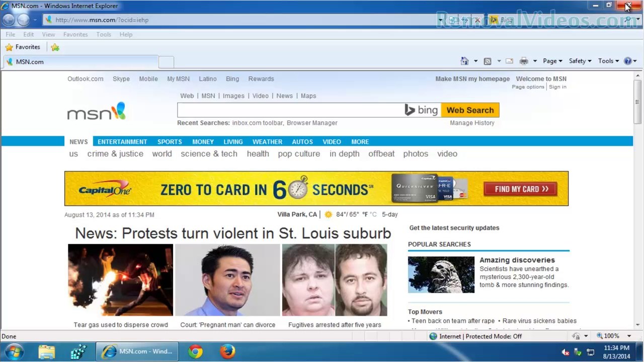
Task: Launch Firefox from the taskbar
Action: point(227,351)
